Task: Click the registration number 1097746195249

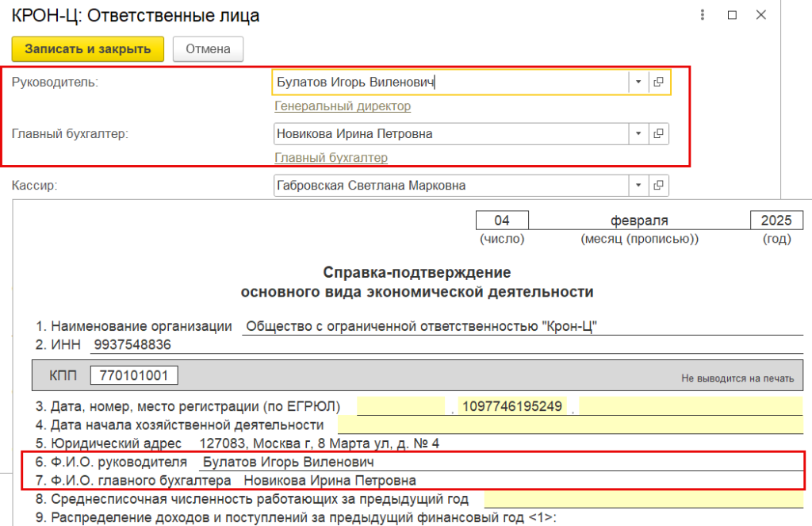Action: [x=512, y=405]
